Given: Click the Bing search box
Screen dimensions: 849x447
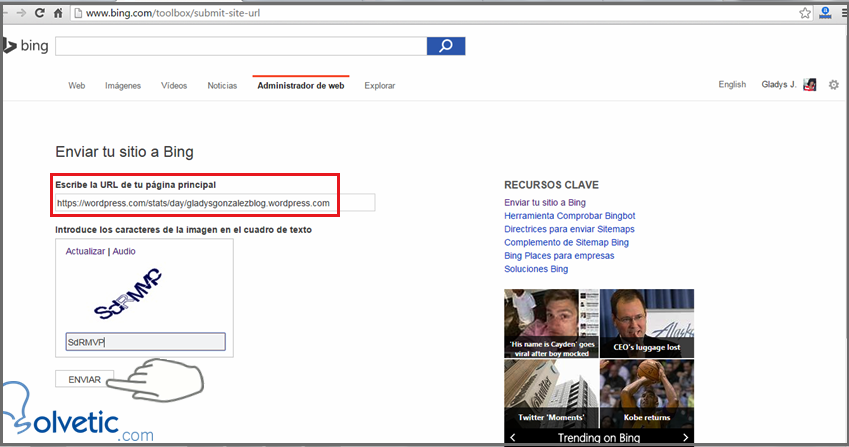Looking at the screenshot, I should tap(241, 46).
